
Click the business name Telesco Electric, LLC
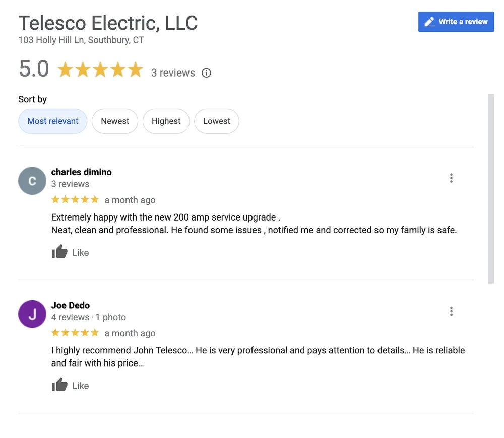(108, 23)
